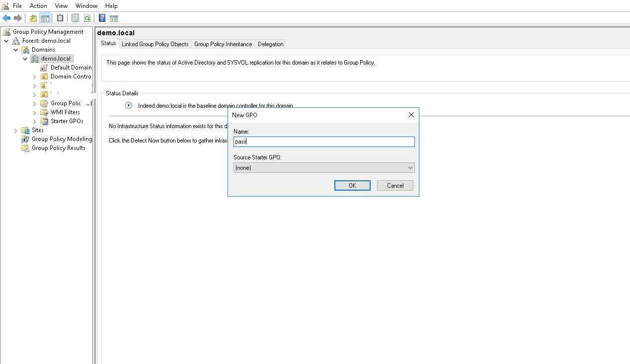This screenshot has width=630, height=364.
Task: Click the clipboard toolbar icon
Action: click(x=60, y=18)
